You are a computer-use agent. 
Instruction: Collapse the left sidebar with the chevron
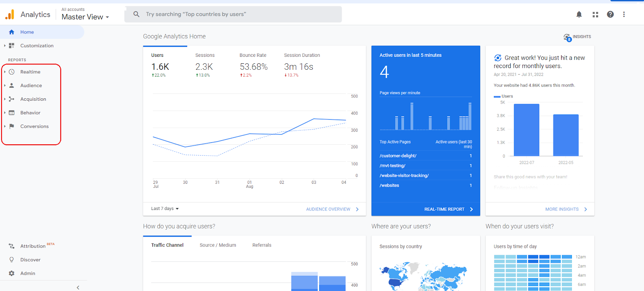click(x=78, y=287)
